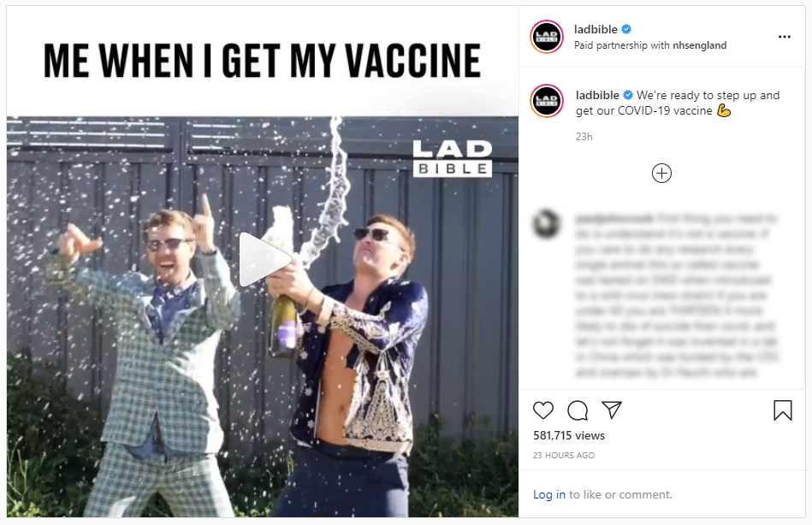Play the vaccine celebration video
Screen dimensions: 812x525
coord(264,259)
